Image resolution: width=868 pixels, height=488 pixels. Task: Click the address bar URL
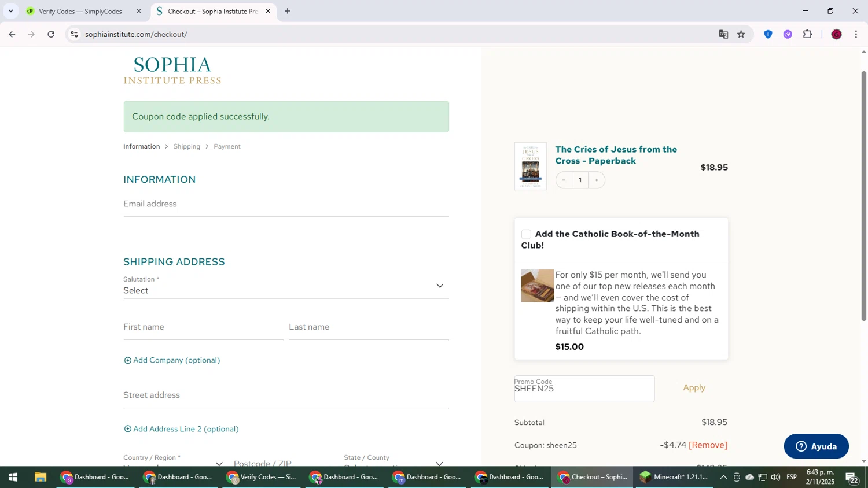click(136, 34)
